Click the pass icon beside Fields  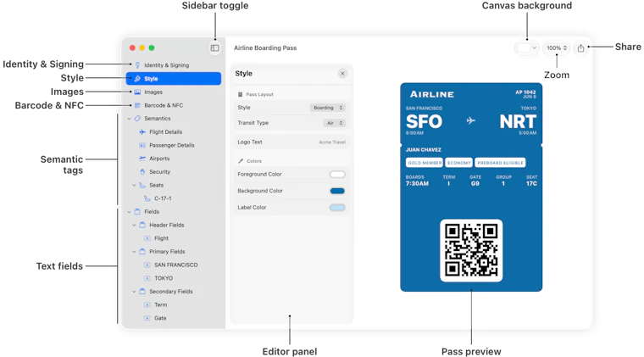137,211
